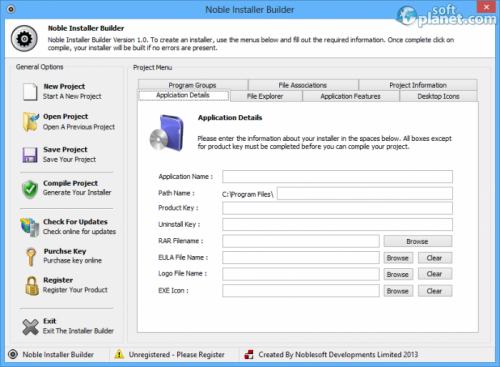Open the Project Information tab
This screenshot has height=367, width=500.
coord(418,85)
